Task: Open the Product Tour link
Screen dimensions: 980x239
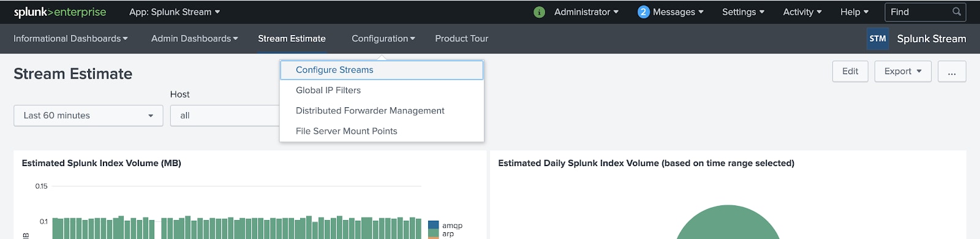Action: point(462,39)
